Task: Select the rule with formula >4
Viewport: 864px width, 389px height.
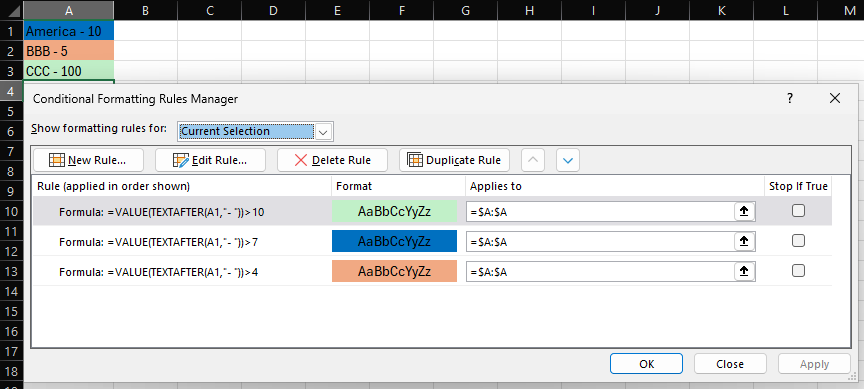Action: [182, 272]
